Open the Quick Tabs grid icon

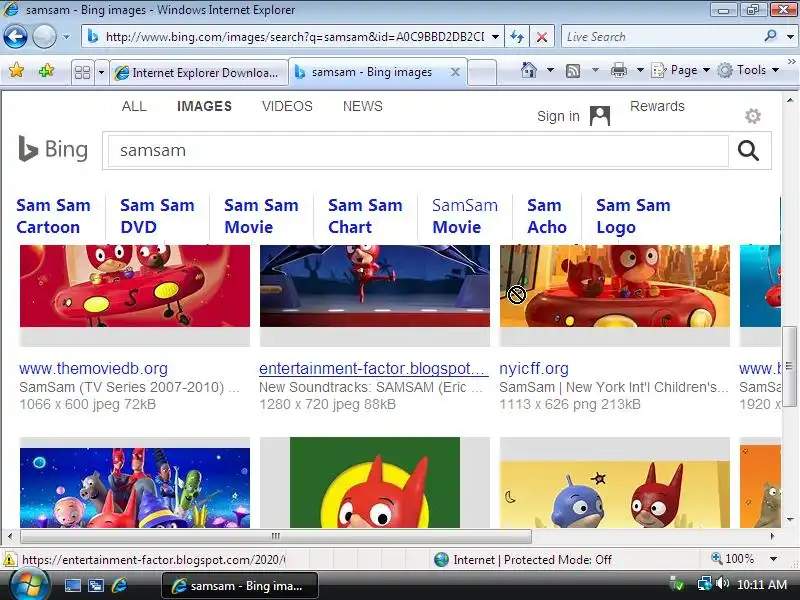coord(82,72)
